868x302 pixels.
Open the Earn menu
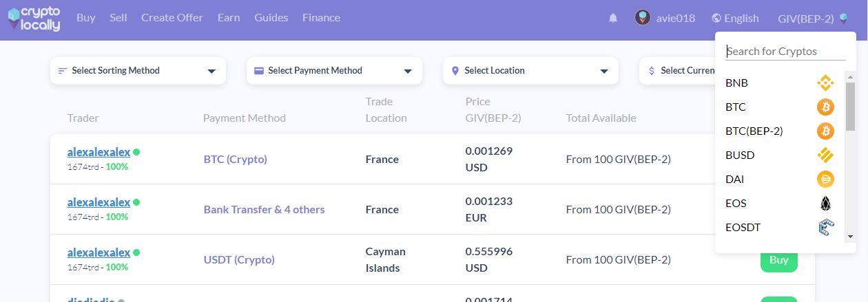(229, 18)
